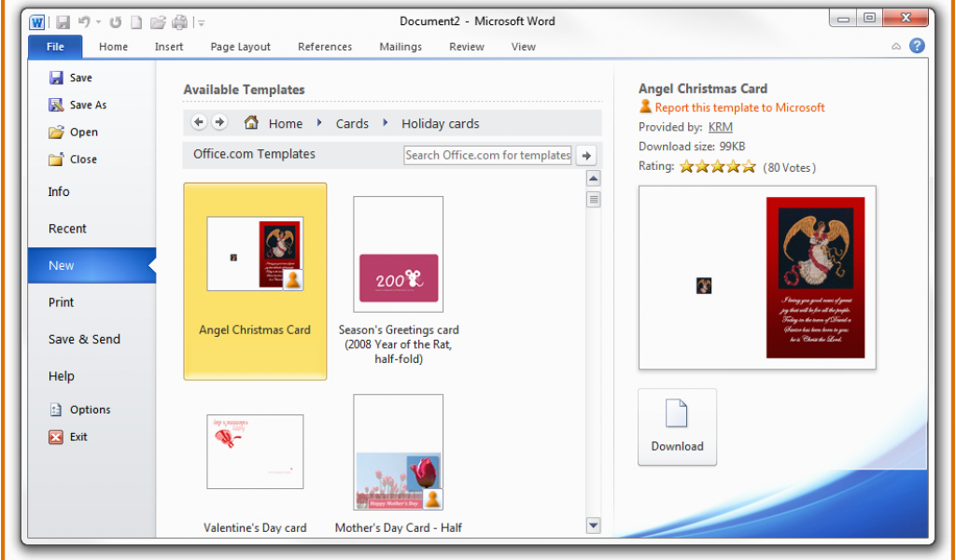Select Info in the left pane
Viewport: 956px width, 560px height.
(x=59, y=192)
